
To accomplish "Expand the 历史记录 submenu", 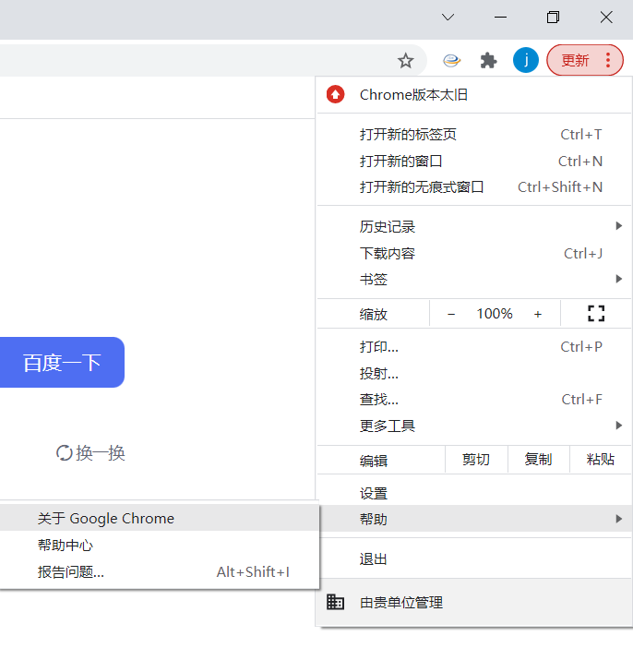I will tap(474, 226).
